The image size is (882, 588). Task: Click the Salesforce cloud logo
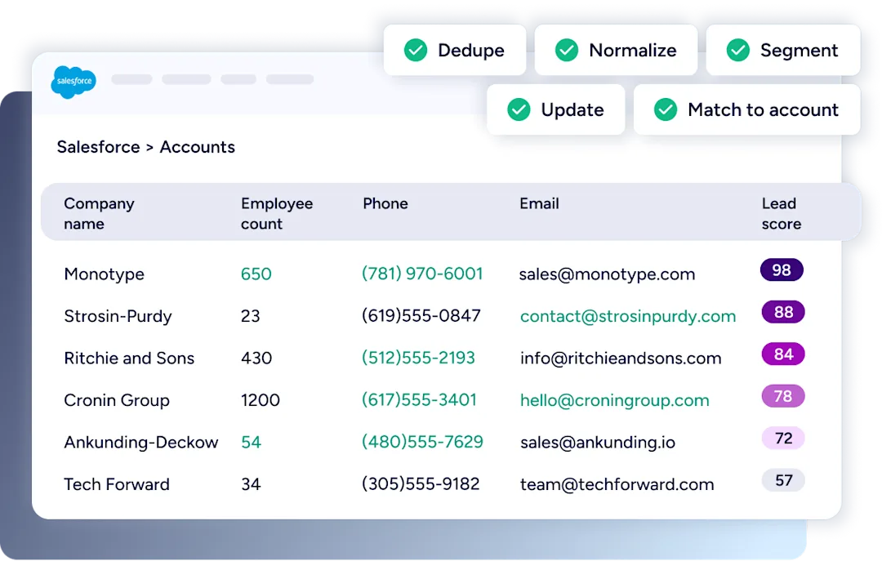[73, 82]
